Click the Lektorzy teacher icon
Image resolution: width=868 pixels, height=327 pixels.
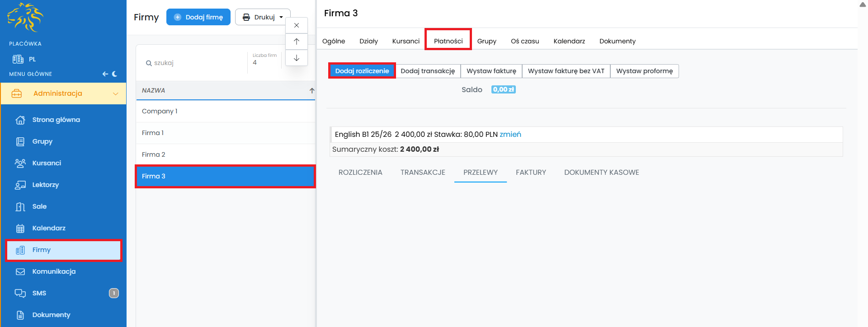pos(20,185)
